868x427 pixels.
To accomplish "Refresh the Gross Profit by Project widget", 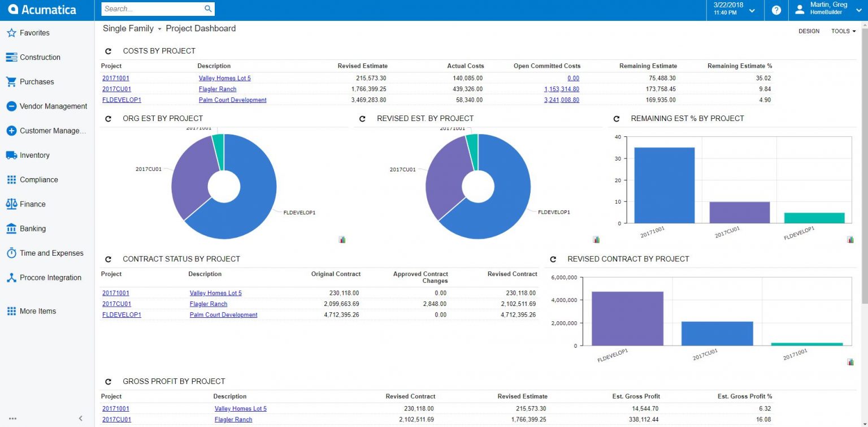I will [x=108, y=381].
